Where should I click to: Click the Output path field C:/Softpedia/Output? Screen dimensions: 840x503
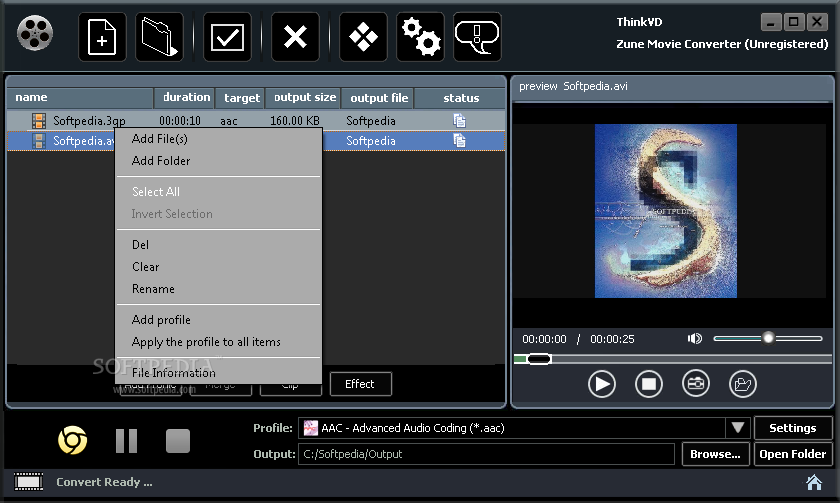[x=486, y=454]
